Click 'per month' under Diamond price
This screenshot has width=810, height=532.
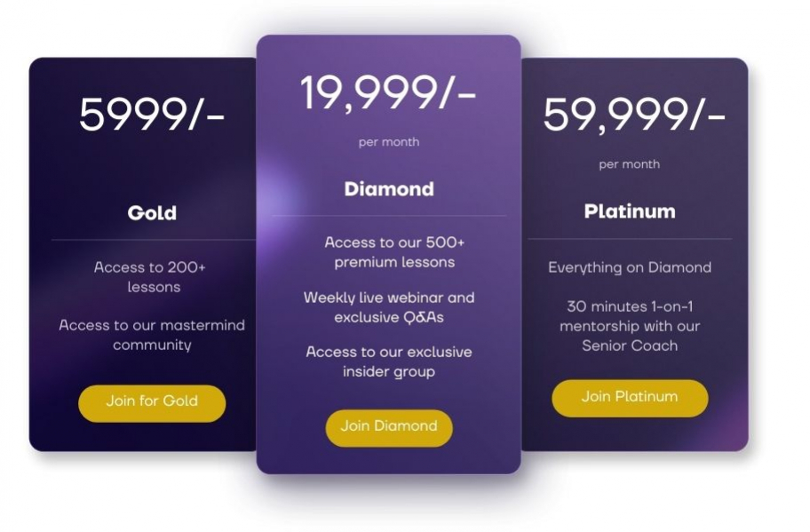point(389,142)
